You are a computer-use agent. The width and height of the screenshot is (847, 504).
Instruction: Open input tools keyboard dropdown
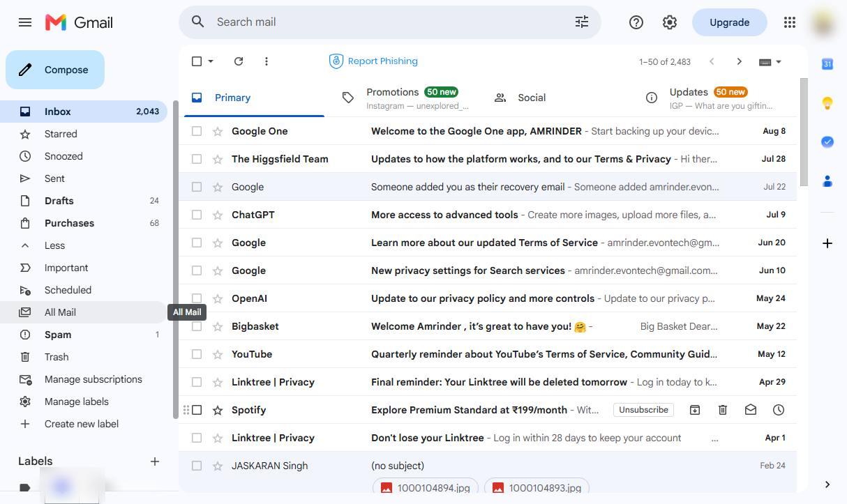coord(770,61)
